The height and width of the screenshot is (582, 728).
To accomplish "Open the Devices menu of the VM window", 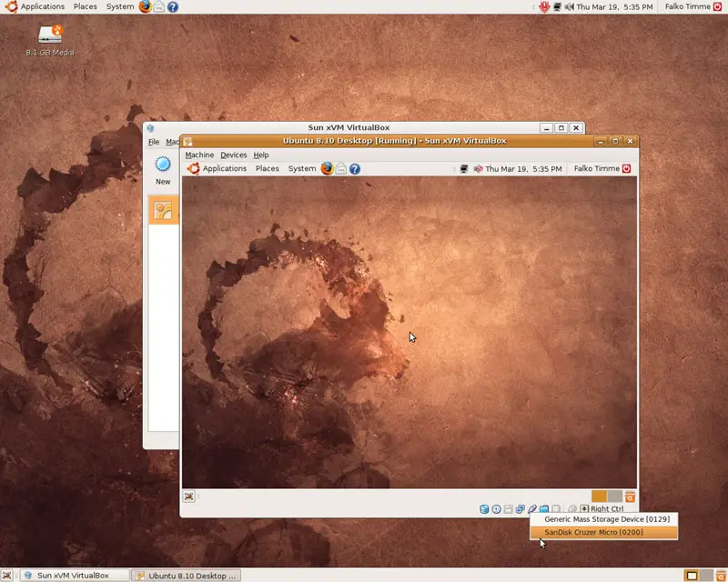I will tap(234, 155).
